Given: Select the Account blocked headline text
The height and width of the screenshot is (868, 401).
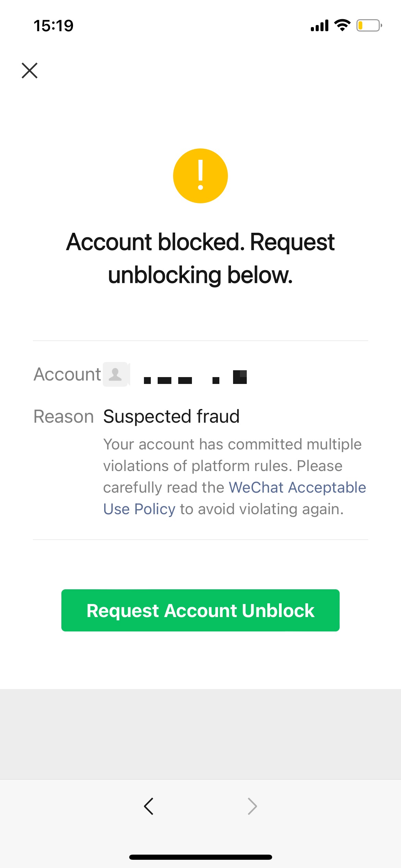Looking at the screenshot, I should [200, 257].
